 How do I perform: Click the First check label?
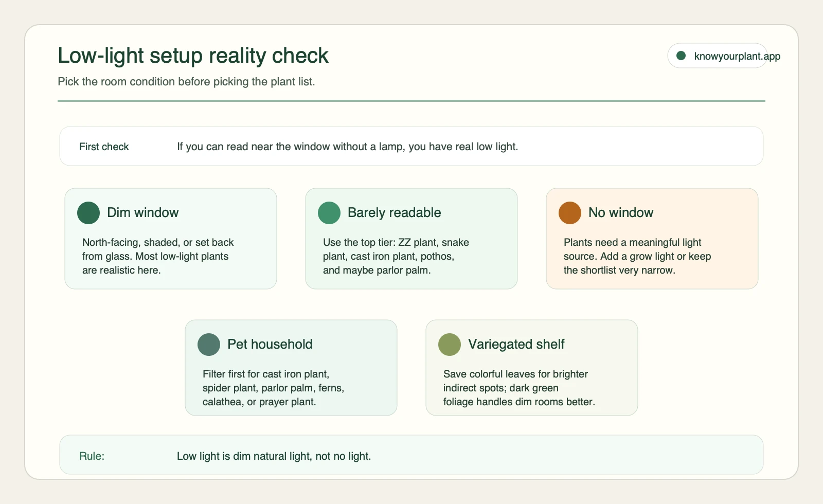104,147
